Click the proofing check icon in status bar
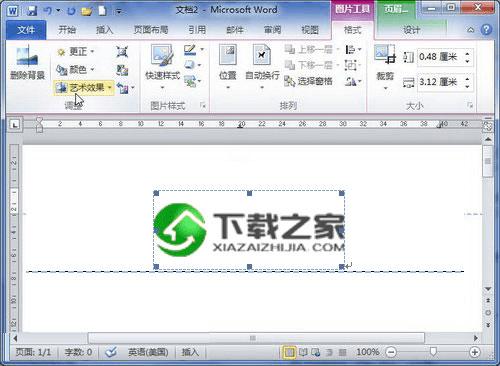Screen dimensions: 500x366 (111, 352)
